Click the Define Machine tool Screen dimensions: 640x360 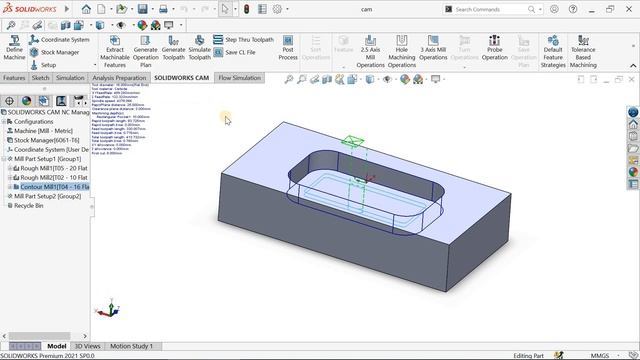14,48
